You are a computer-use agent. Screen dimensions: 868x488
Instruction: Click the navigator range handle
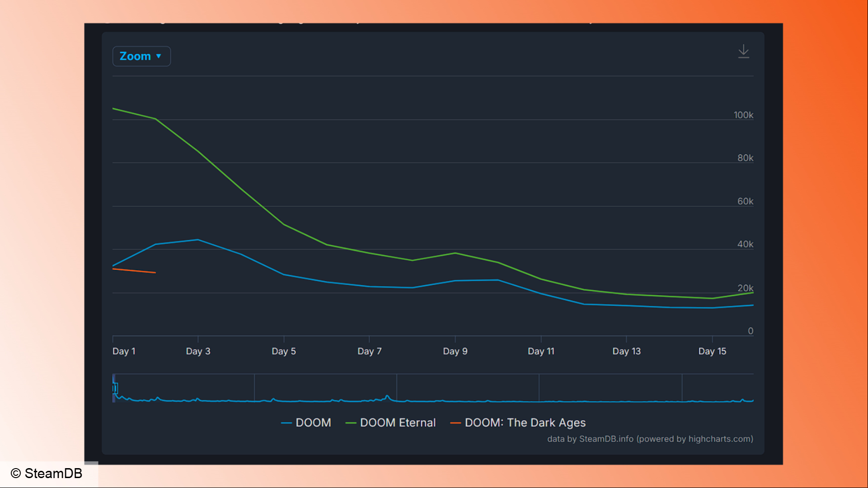coord(115,388)
